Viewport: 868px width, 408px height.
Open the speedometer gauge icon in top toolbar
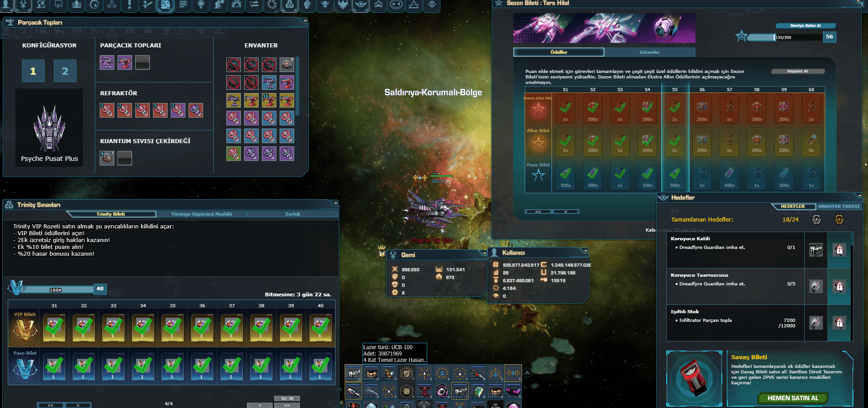tap(236, 5)
